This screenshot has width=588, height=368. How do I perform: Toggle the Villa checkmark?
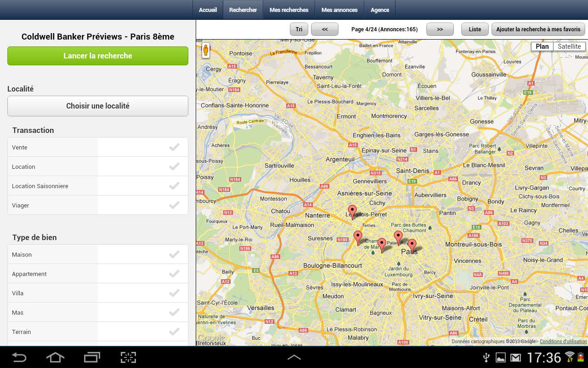click(174, 293)
